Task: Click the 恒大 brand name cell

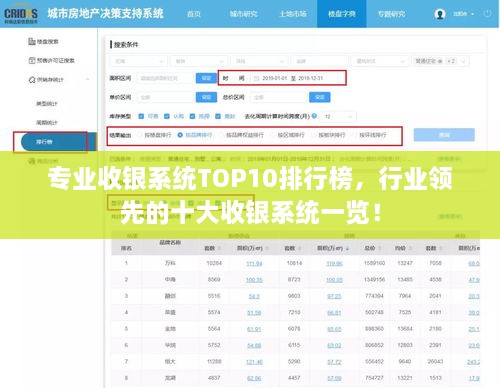Action: pos(170,362)
